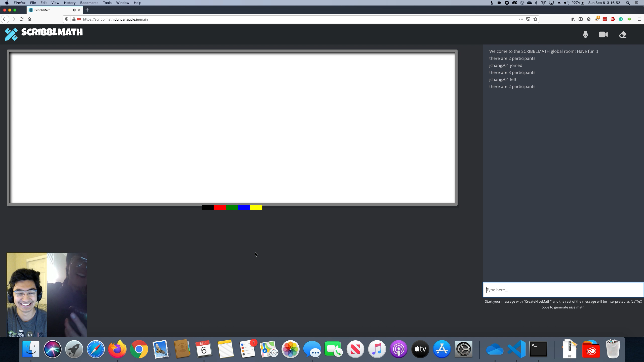
Task: Click the eraser icon to clear board
Action: (x=623, y=34)
